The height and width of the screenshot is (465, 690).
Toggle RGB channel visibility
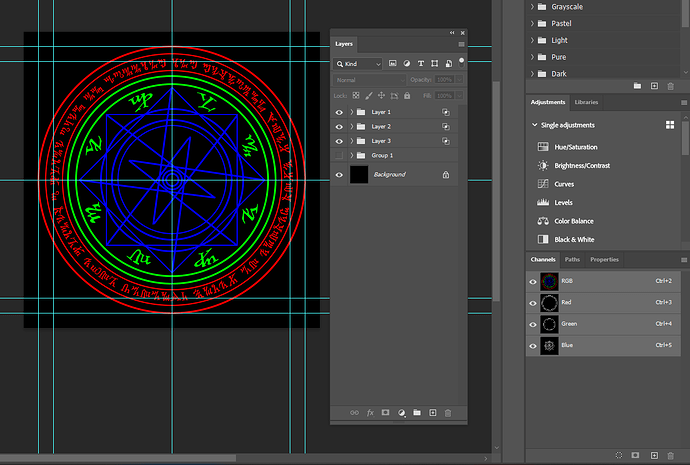533,282
